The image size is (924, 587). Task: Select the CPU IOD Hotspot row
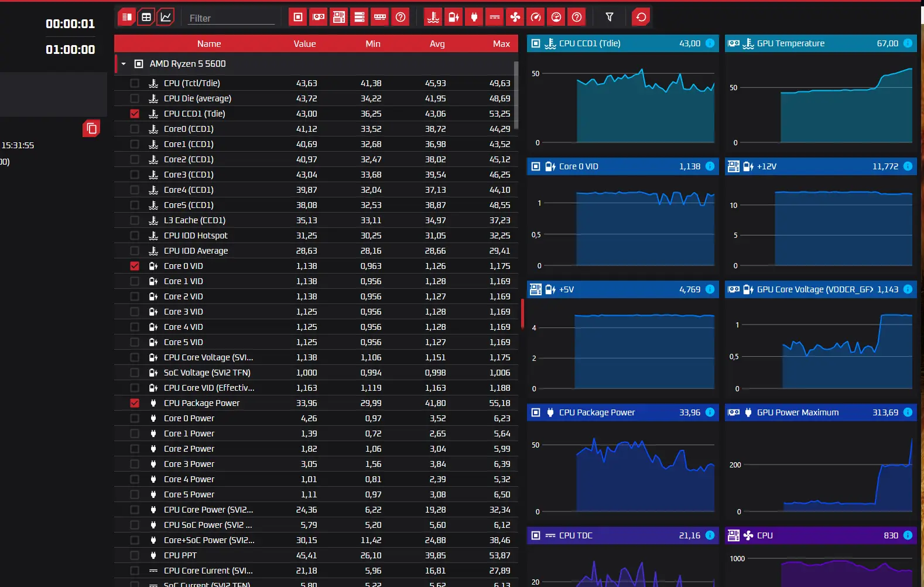tap(316, 236)
